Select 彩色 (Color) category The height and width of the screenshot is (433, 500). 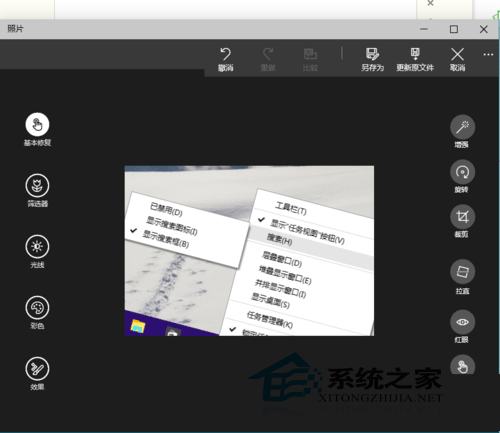(37, 308)
